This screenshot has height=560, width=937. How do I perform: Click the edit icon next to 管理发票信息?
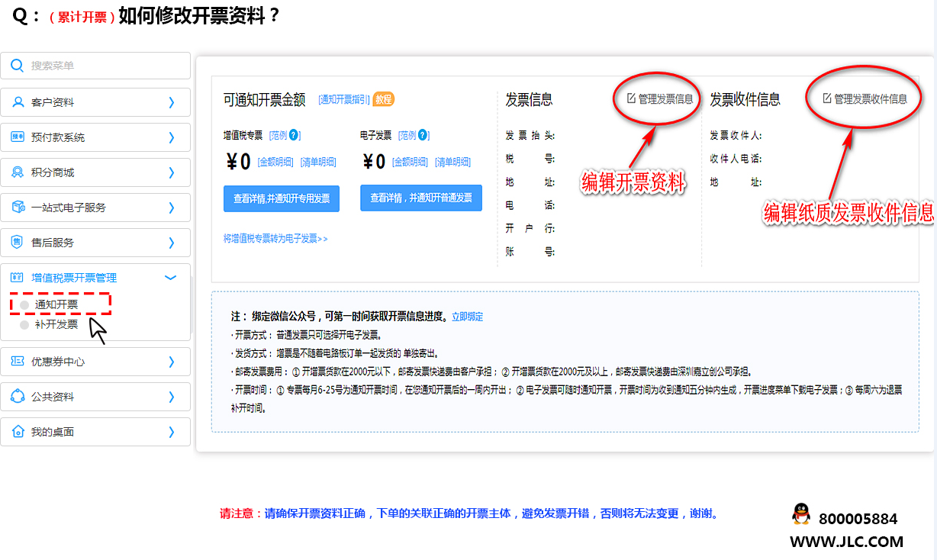click(631, 98)
